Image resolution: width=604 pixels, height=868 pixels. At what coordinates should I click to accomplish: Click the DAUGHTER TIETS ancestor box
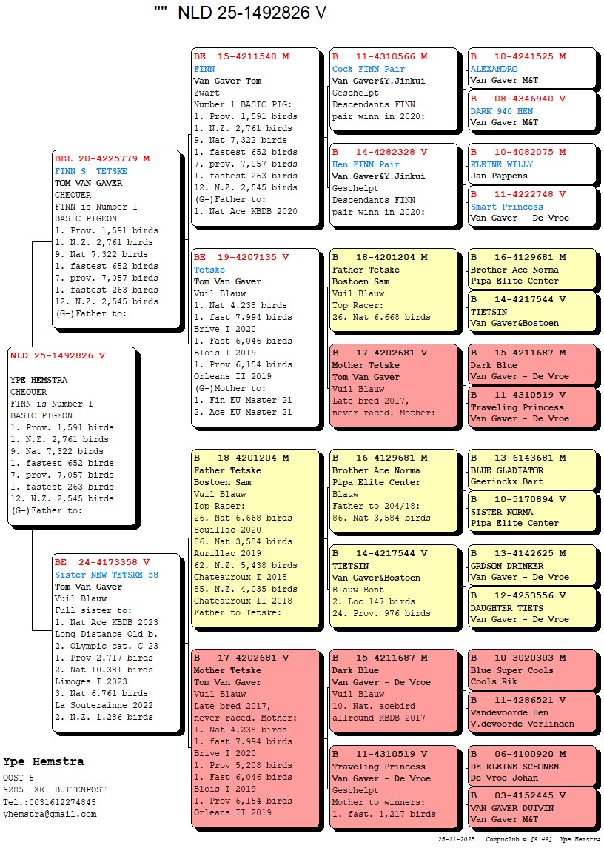531,607
